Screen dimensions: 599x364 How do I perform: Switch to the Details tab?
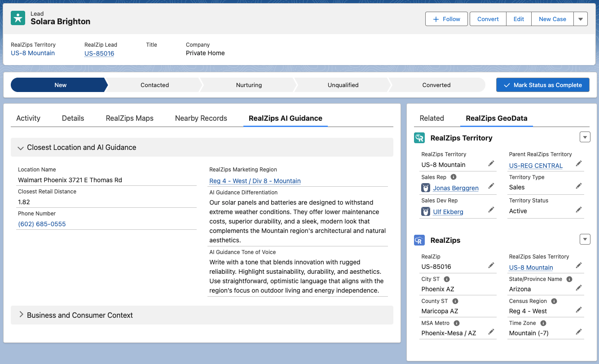(73, 118)
